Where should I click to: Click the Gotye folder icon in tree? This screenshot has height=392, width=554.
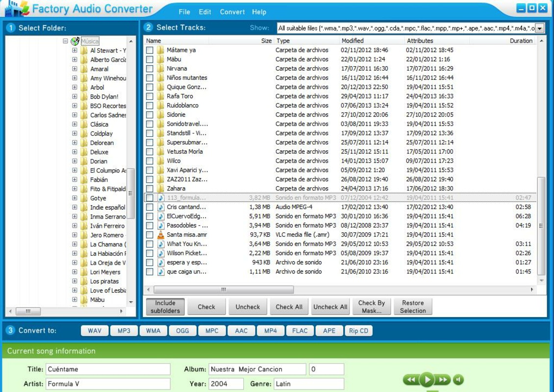[84, 198]
